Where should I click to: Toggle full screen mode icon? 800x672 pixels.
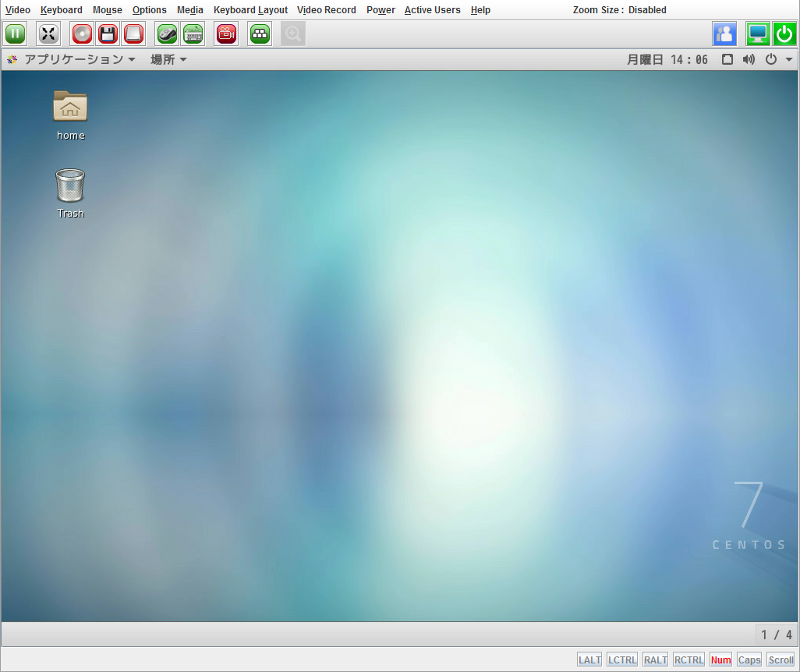click(48, 34)
